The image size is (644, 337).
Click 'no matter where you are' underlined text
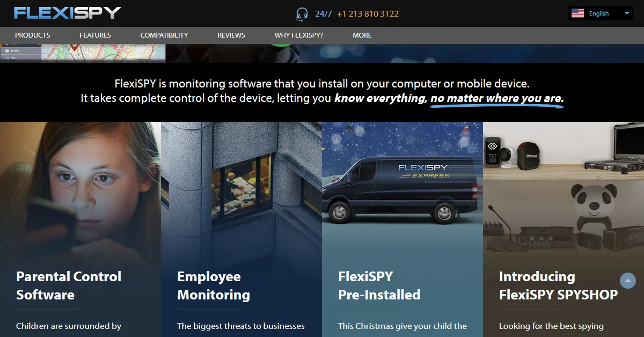click(497, 99)
